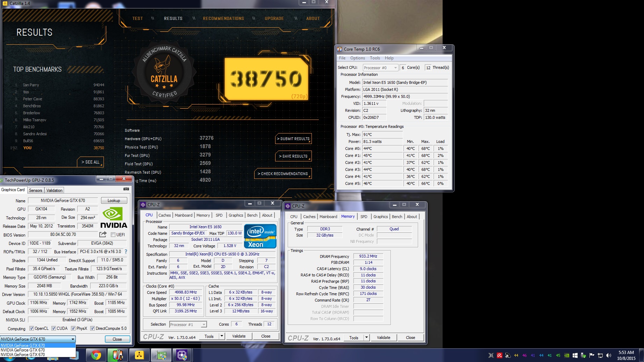Open the Action Center flag icon
The width and height of the screenshot is (644, 362).
(x=592, y=355)
